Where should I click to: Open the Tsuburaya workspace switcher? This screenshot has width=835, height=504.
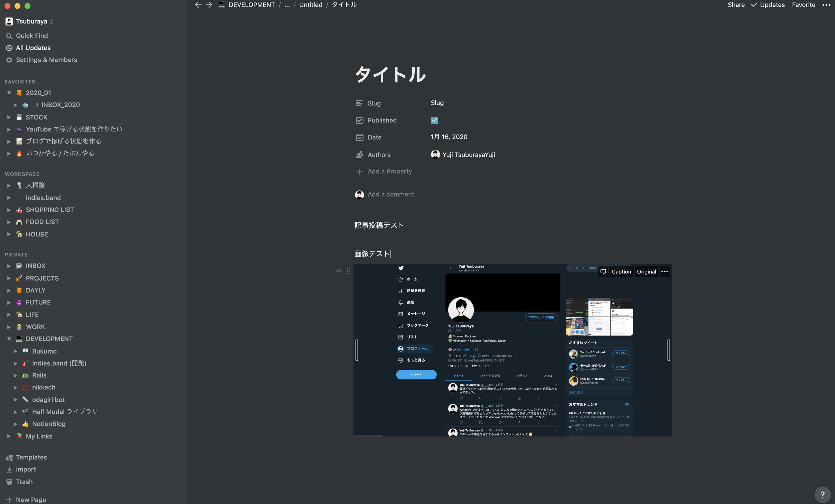coord(30,21)
